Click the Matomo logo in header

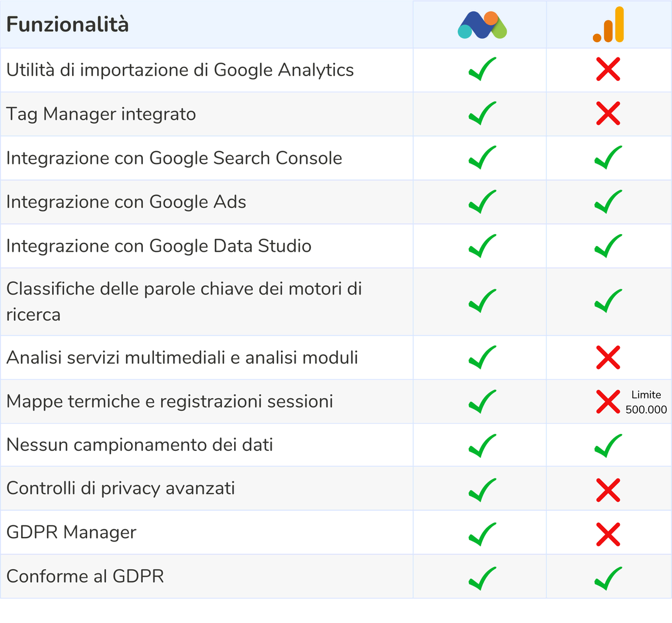(482, 25)
